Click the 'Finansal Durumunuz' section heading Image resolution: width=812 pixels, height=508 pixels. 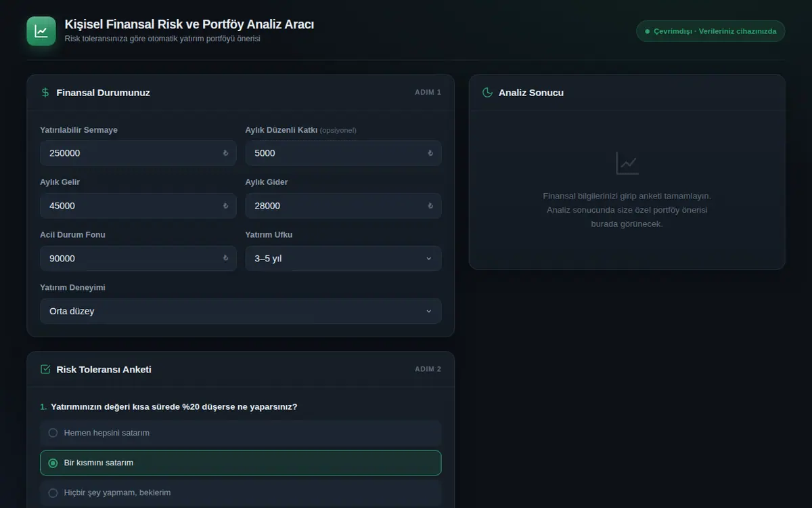104,93
